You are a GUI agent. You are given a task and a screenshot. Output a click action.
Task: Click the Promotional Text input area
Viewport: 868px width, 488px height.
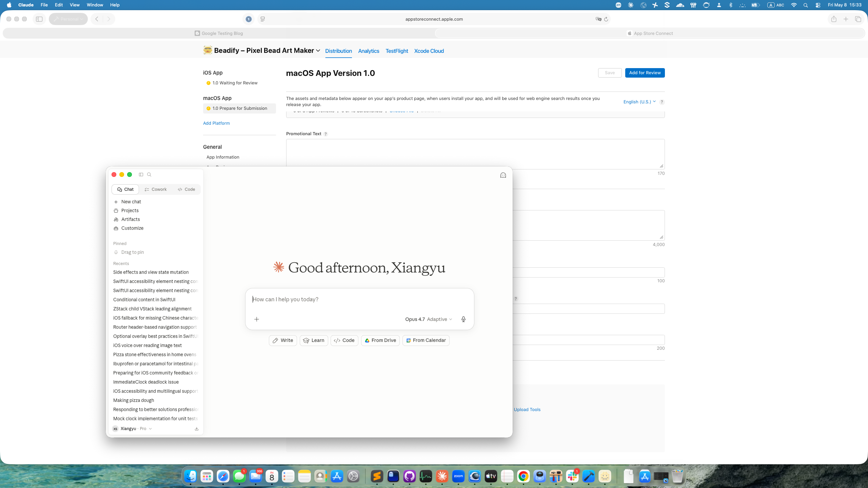pyautogui.click(x=475, y=154)
